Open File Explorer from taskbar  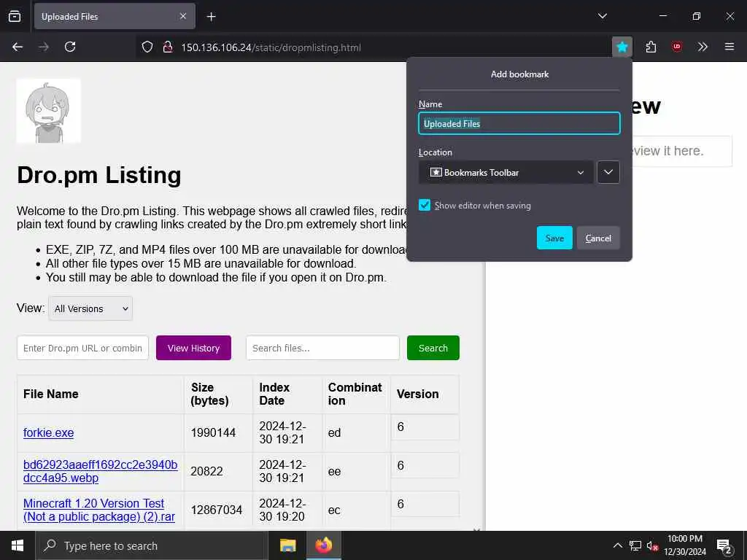click(x=287, y=545)
